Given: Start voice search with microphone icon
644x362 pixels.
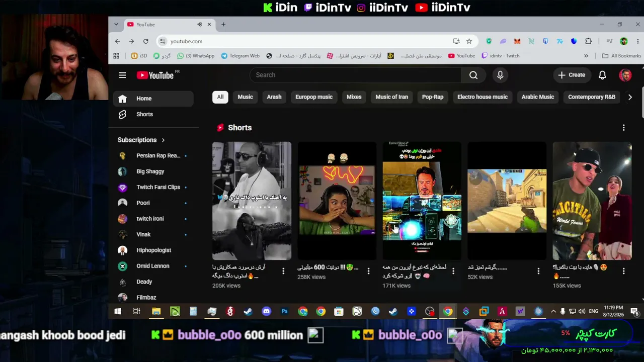Looking at the screenshot, I should coord(500,75).
